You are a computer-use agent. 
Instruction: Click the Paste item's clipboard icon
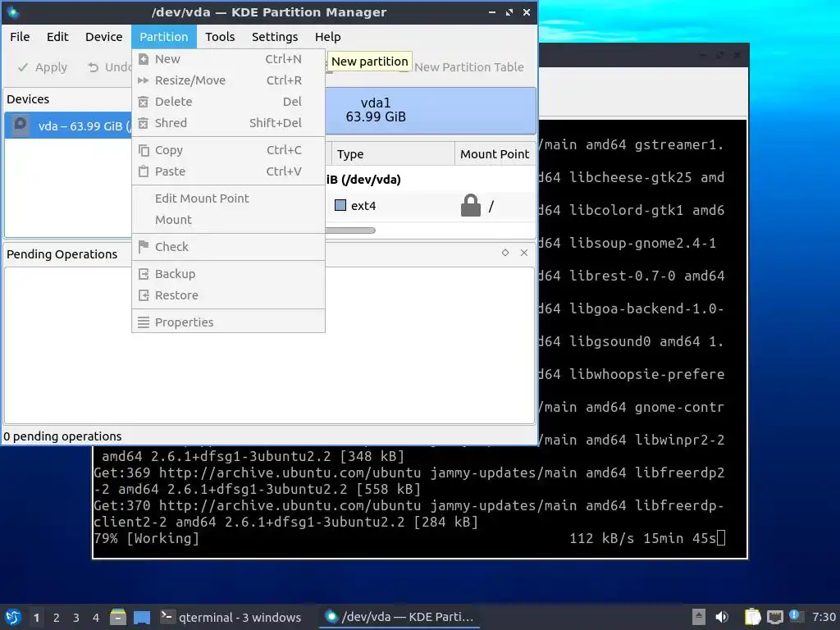coord(144,171)
